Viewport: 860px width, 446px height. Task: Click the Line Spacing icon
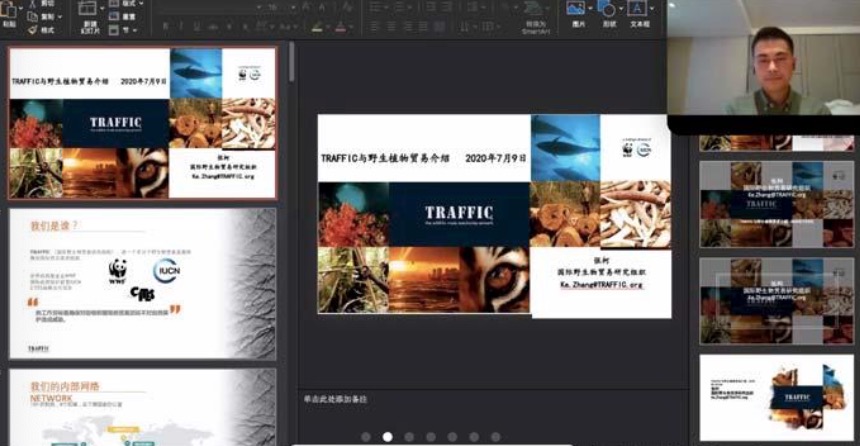coord(474,7)
